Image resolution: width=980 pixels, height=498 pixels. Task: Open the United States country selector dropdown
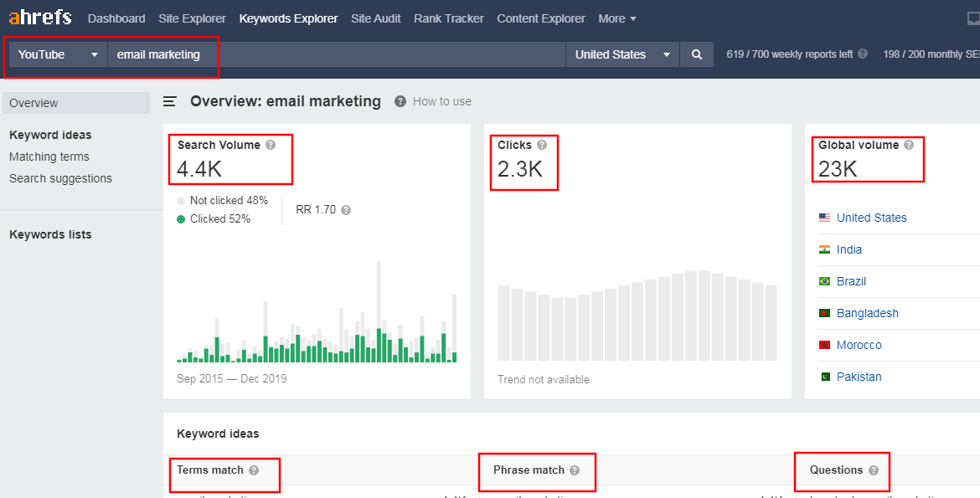tap(622, 54)
